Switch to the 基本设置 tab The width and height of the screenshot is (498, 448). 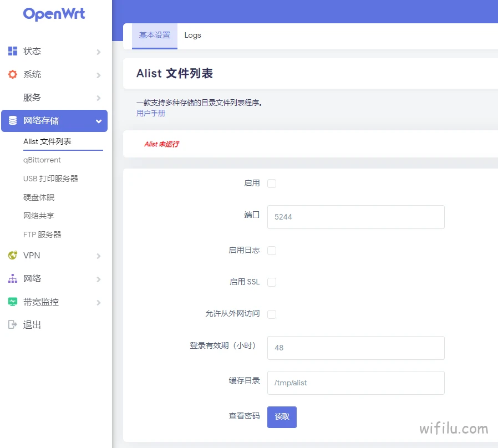(x=155, y=35)
